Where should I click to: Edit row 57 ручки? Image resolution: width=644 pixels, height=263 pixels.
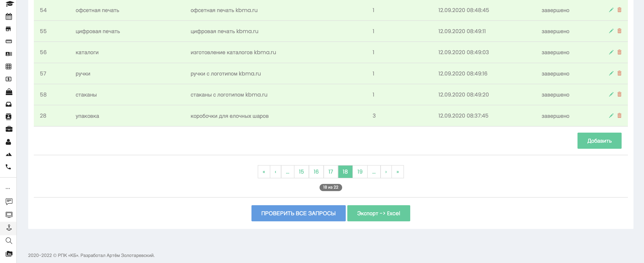click(611, 73)
